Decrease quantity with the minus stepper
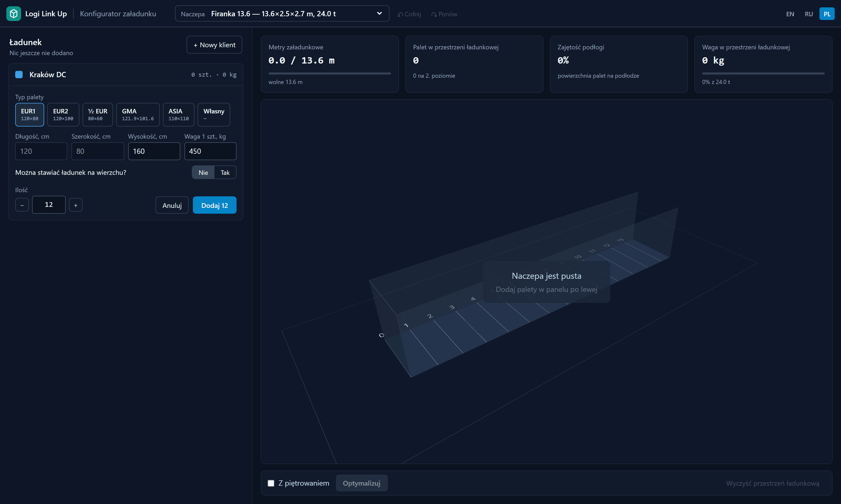Viewport: 841px width, 504px height. click(22, 205)
